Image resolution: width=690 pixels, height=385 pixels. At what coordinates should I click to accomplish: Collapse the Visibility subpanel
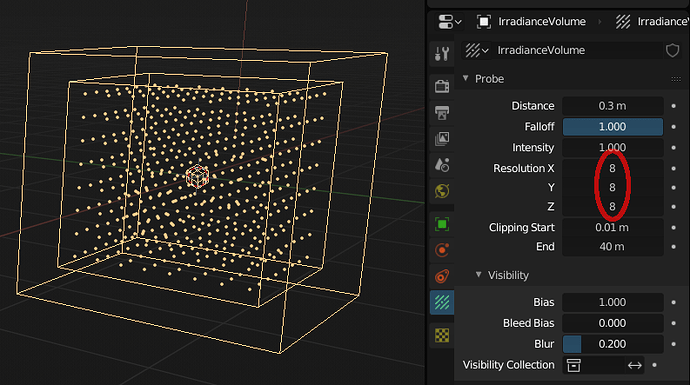pos(478,275)
